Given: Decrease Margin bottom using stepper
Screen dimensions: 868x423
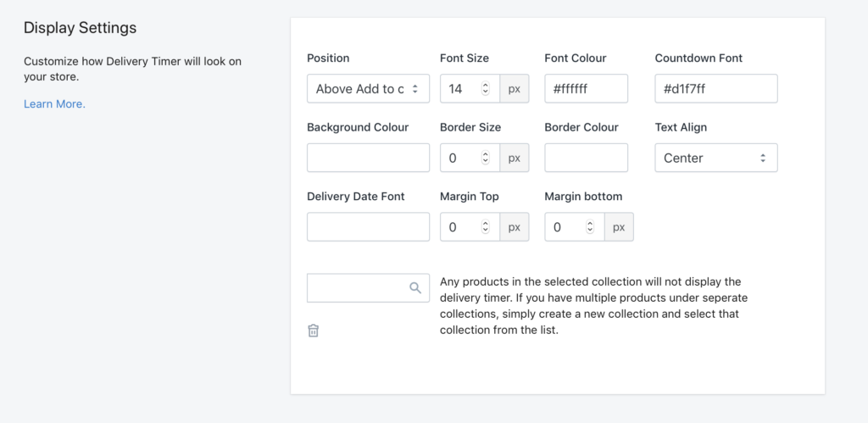Looking at the screenshot, I should pyautogui.click(x=590, y=231).
